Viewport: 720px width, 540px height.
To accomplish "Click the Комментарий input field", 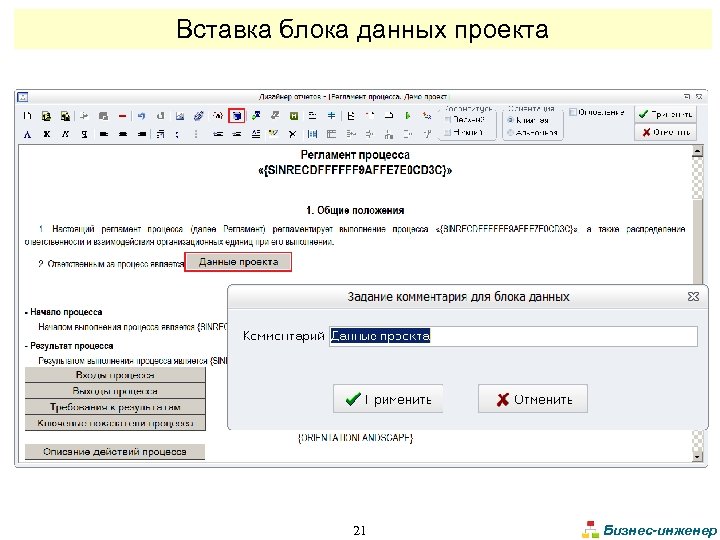I will 513,336.
